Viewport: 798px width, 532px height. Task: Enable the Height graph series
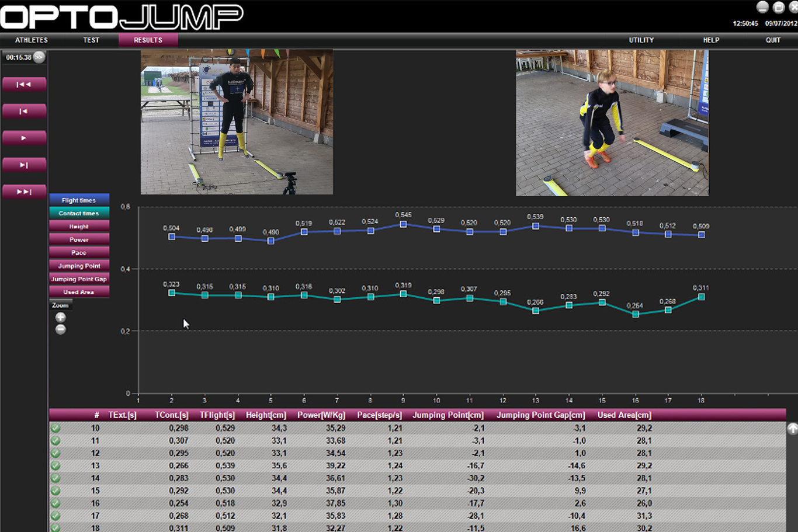pos(79,227)
